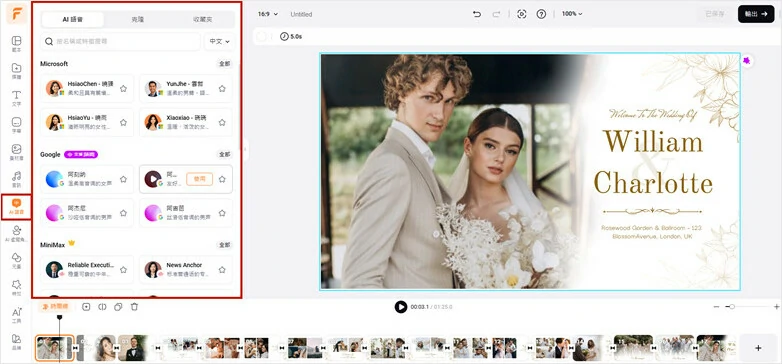Favorite the Reliable Executive voice with star
The height and width of the screenshot is (364, 782).
(123, 269)
